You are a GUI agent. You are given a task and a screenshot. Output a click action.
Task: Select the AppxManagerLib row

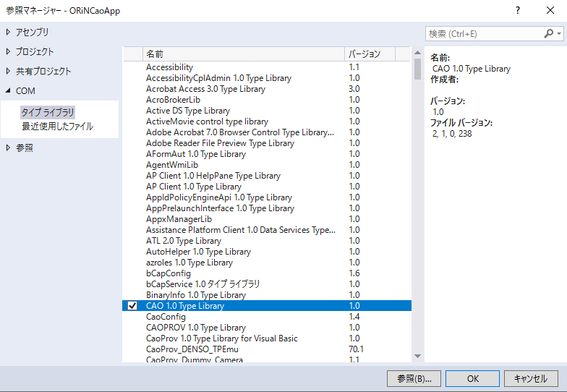[267, 219]
